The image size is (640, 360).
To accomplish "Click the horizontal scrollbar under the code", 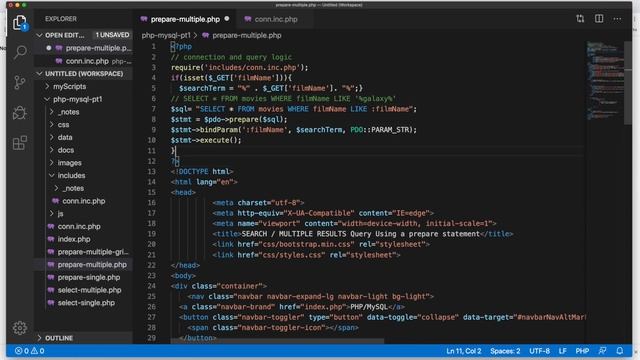I will click(x=278, y=341).
